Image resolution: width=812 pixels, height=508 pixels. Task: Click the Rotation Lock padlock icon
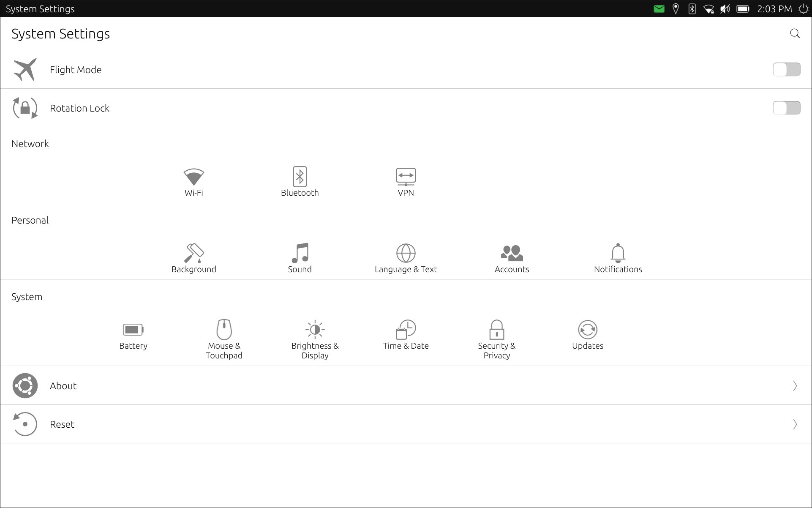[25, 108]
